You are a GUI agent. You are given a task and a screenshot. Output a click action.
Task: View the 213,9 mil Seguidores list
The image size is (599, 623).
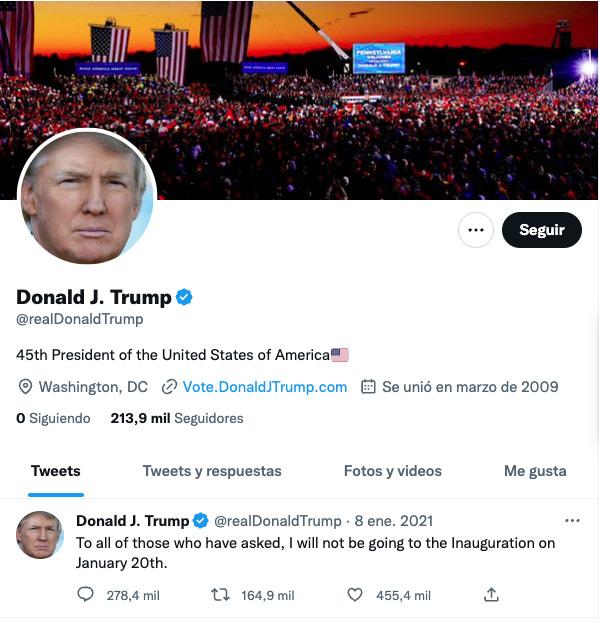tap(177, 418)
